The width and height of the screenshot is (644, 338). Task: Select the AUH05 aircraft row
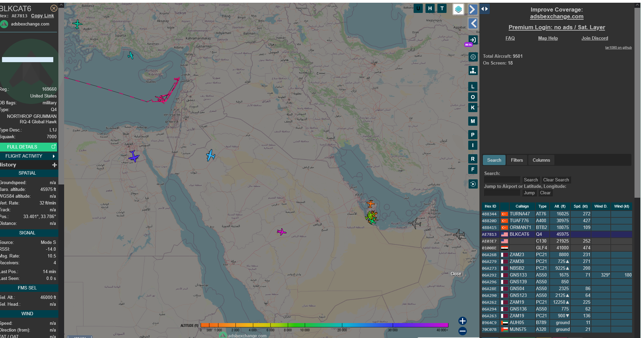point(556,323)
